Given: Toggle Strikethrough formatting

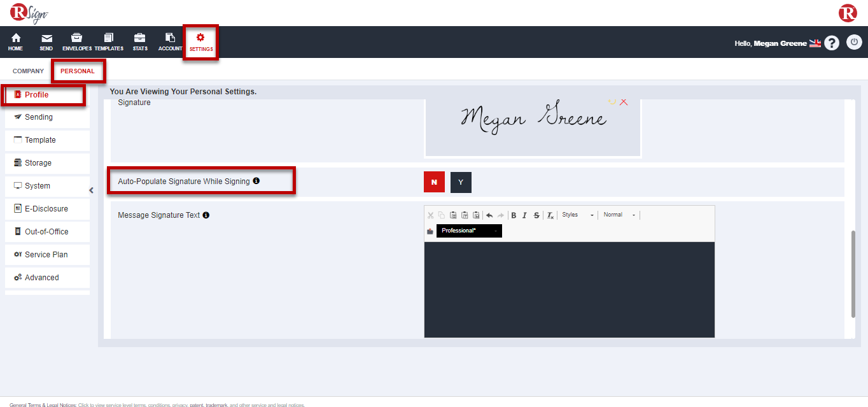Looking at the screenshot, I should pyautogui.click(x=536, y=215).
